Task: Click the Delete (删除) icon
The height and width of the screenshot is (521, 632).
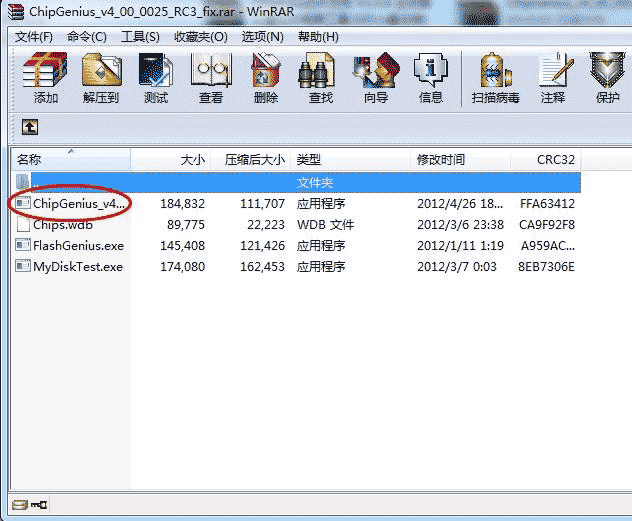Action: coord(266,70)
